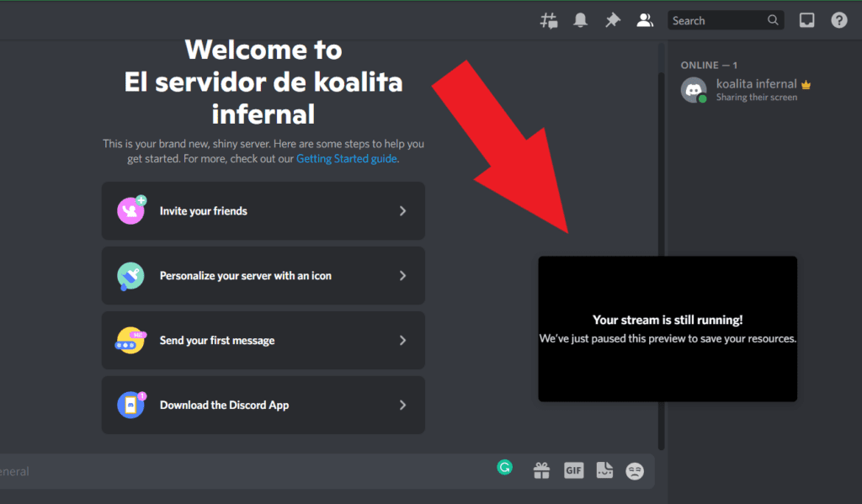Click Send your first message

(x=263, y=340)
